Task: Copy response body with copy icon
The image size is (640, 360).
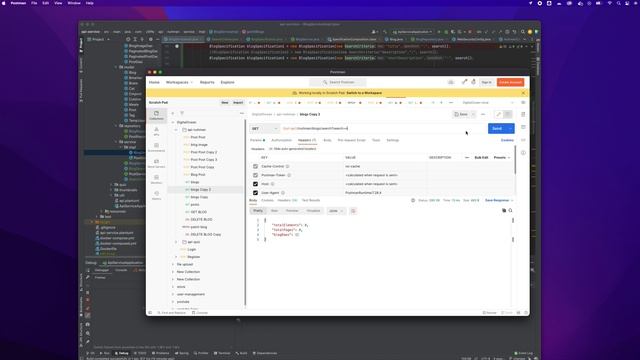Action: point(504,211)
